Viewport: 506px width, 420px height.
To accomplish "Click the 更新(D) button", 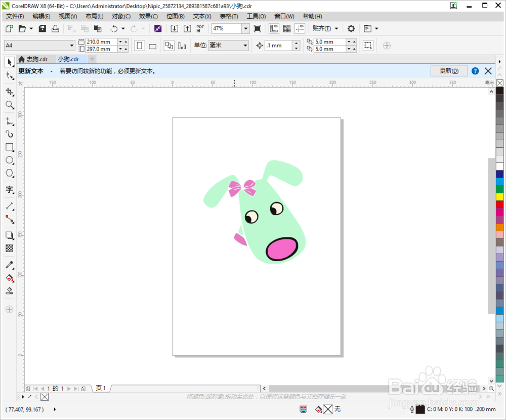I will point(449,71).
